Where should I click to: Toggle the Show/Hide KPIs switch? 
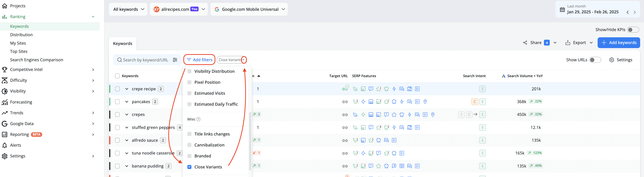[633, 30]
